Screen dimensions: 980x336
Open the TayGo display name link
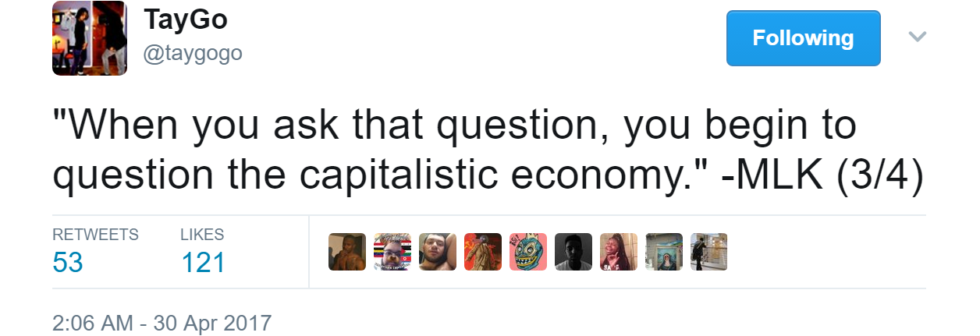click(186, 20)
